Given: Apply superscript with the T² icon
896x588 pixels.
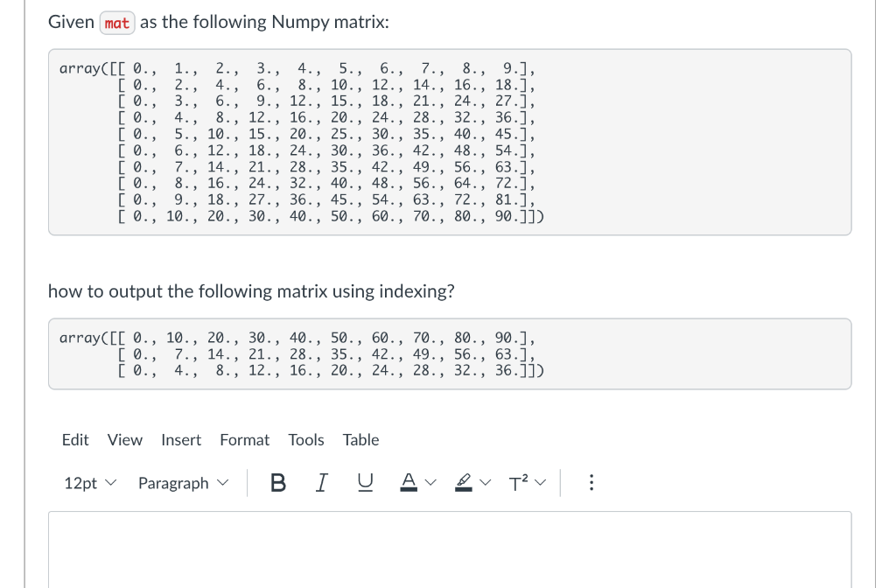Looking at the screenshot, I should click(518, 483).
